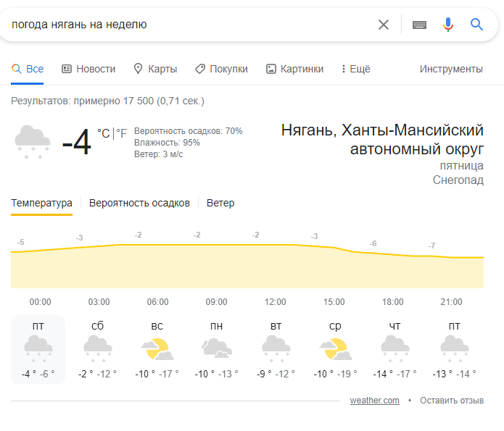
Task: Switch temperature units to °C
Action: (x=104, y=133)
